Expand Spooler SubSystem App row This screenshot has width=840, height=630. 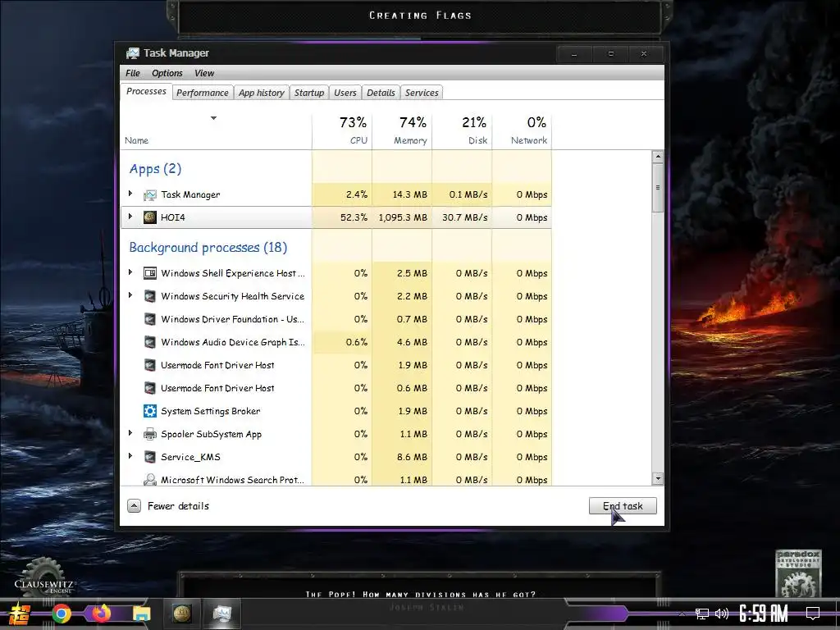(x=130, y=433)
